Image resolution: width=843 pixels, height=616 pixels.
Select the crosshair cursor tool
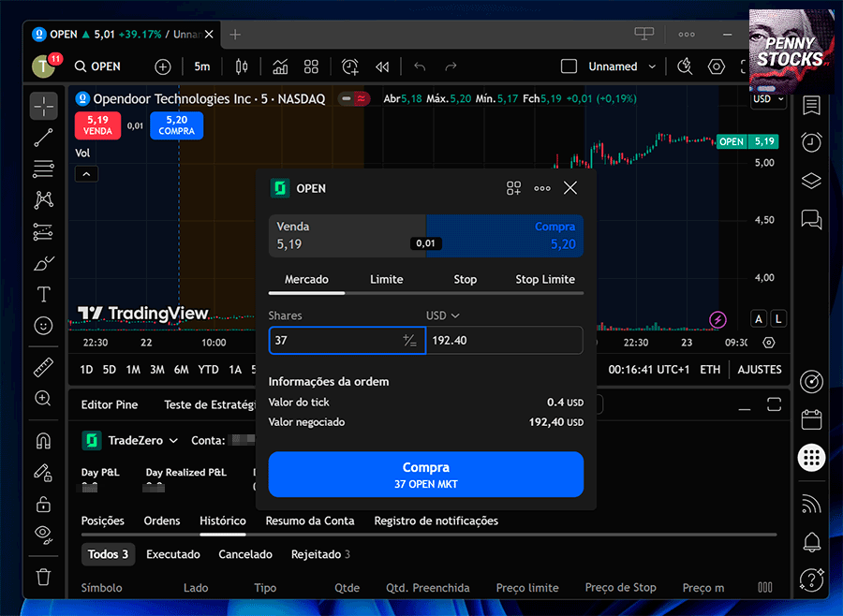(43, 106)
